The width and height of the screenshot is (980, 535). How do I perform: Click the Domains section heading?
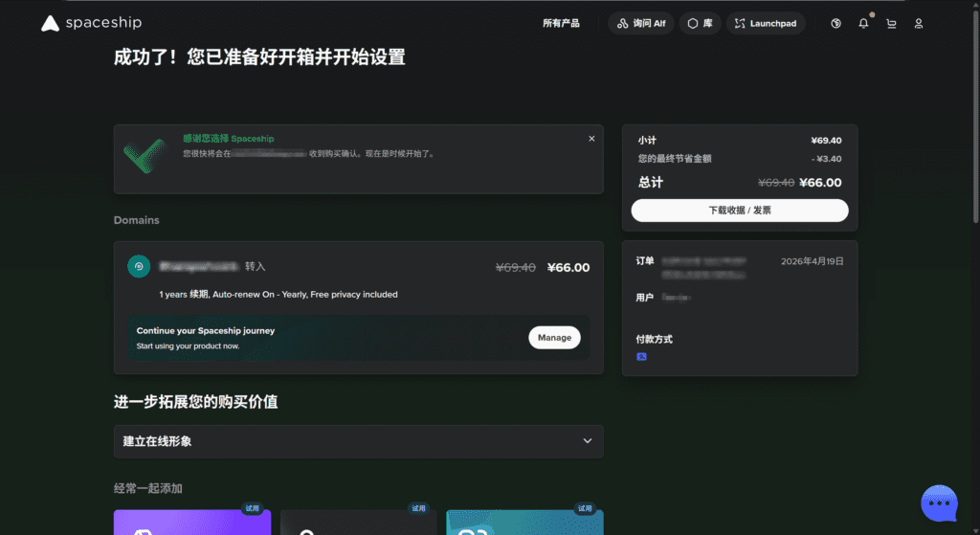pyautogui.click(x=136, y=220)
